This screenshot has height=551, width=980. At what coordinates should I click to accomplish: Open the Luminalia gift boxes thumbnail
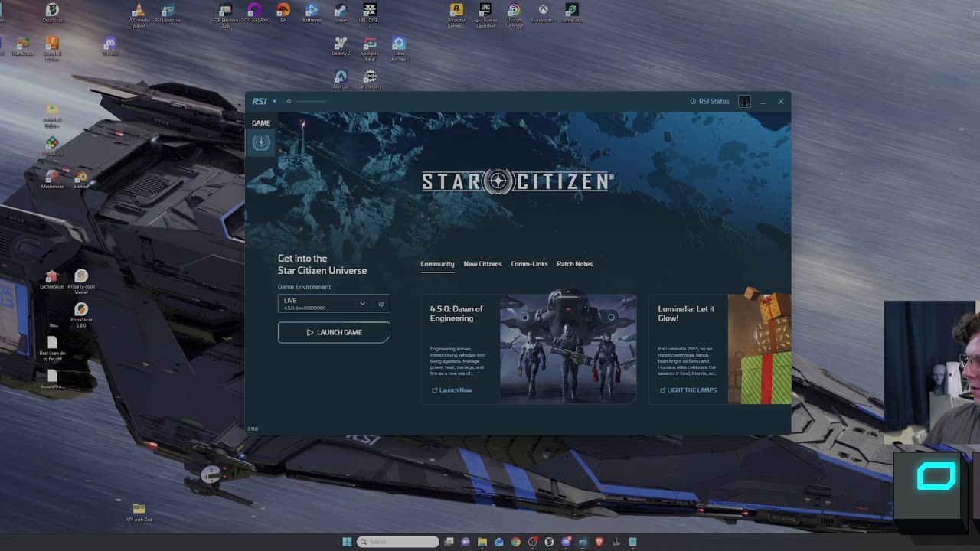pos(759,348)
